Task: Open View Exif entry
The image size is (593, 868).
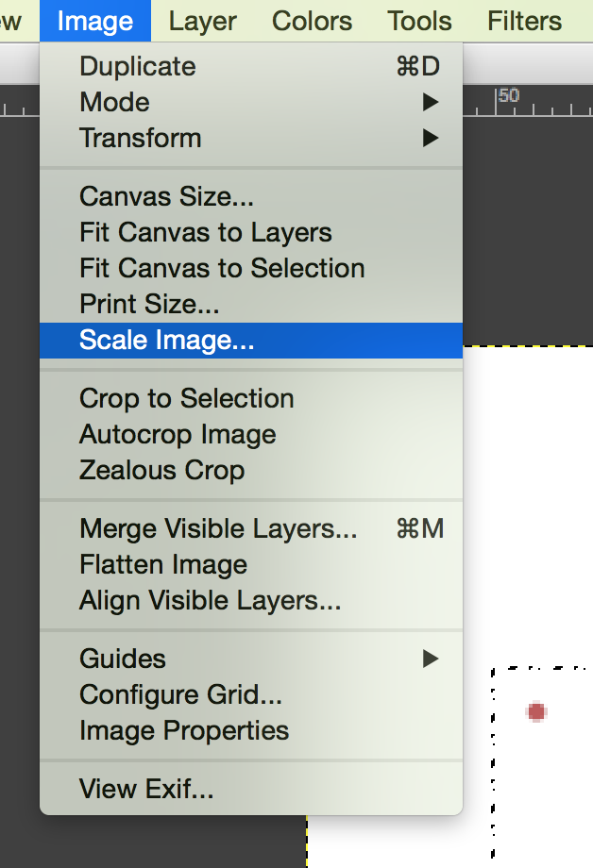Action: [251, 789]
